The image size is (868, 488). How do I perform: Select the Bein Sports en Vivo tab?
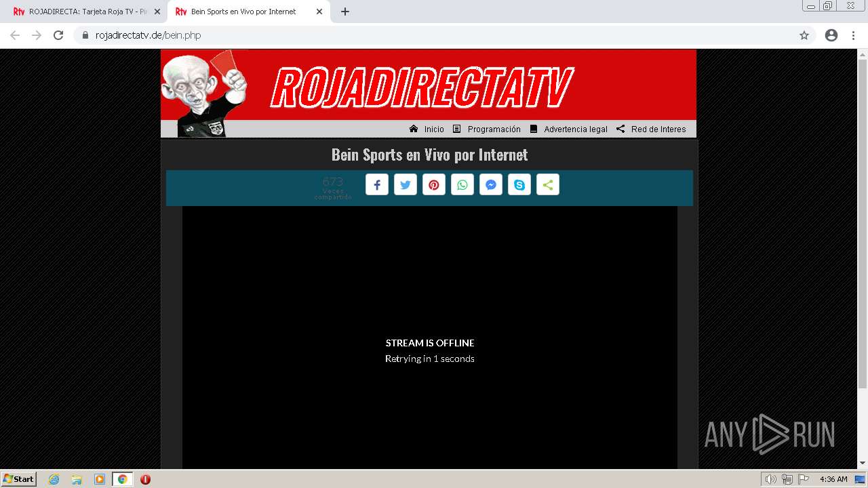249,12
